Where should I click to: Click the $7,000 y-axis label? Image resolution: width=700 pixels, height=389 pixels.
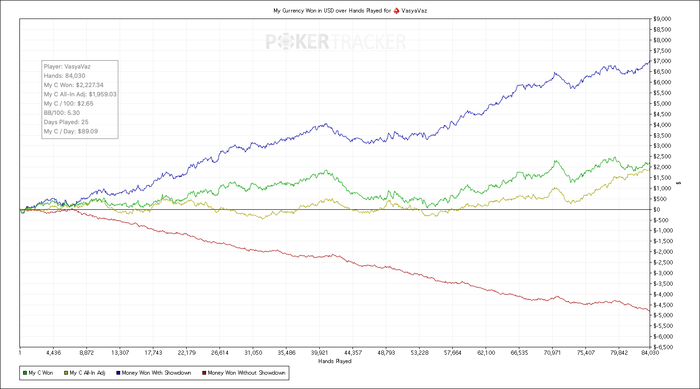click(x=662, y=61)
